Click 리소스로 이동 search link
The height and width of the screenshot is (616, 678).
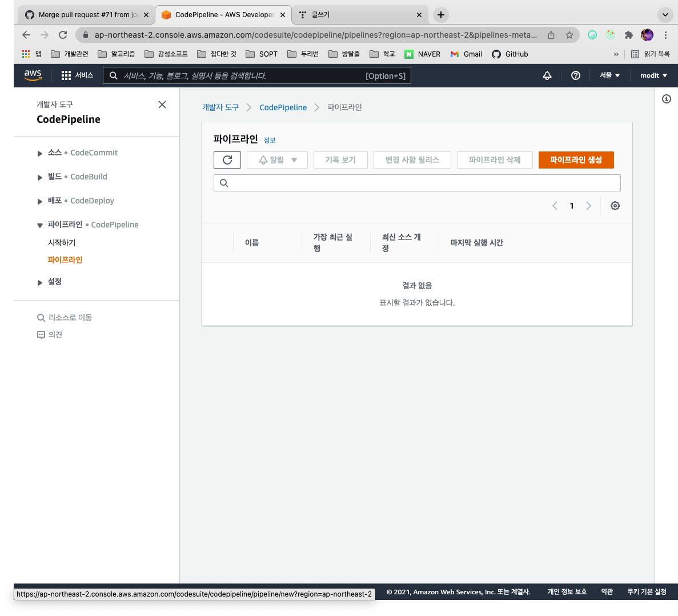pyautogui.click(x=65, y=318)
